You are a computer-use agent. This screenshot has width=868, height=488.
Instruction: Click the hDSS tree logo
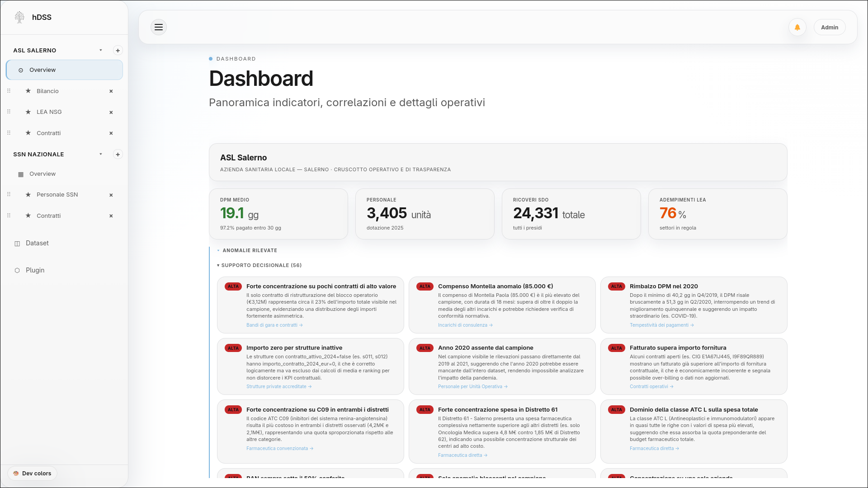point(19,17)
